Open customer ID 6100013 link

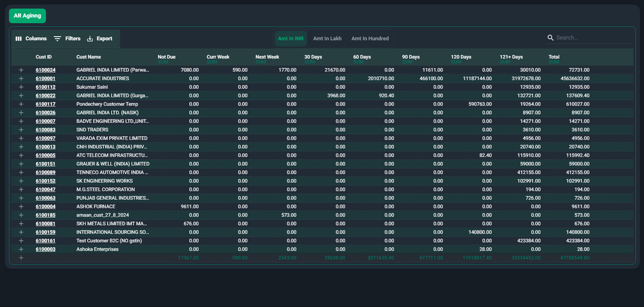46,147
